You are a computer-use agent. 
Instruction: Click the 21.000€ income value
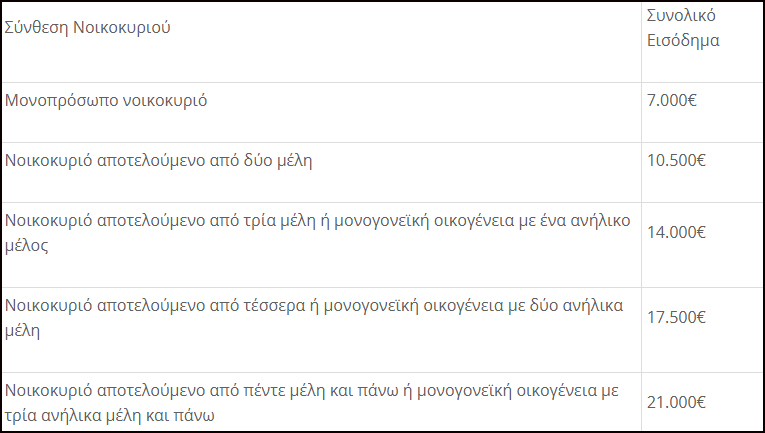coord(676,402)
